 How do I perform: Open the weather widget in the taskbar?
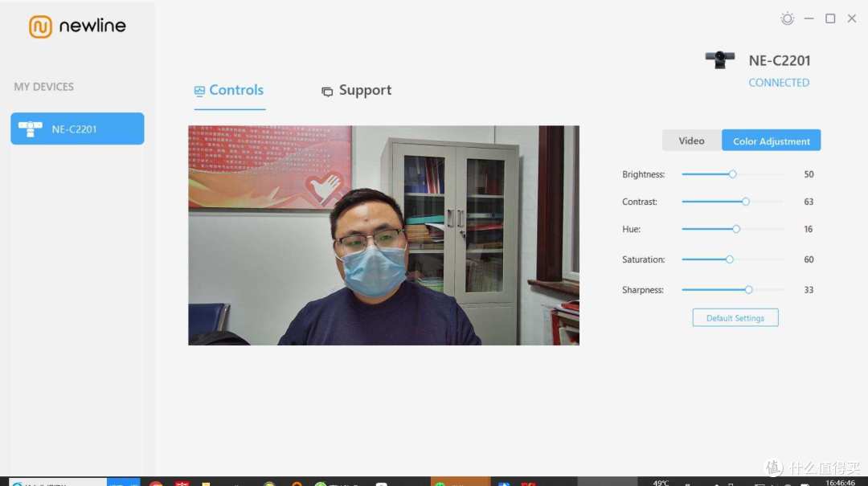(x=661, y=482)
